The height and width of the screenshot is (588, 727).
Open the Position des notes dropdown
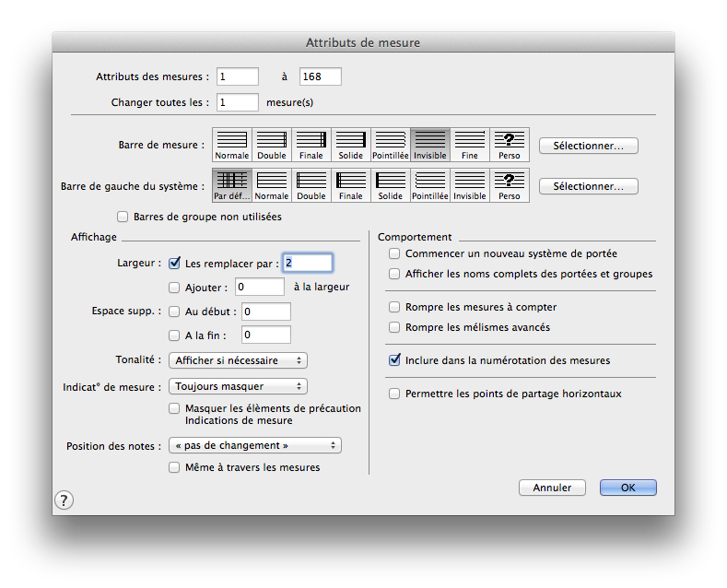pos(255,445)
